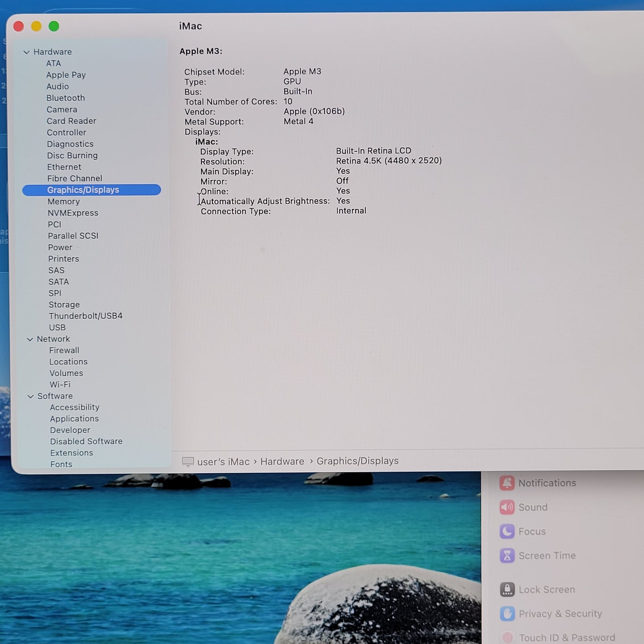This screenshot has height=644, width=644.
Task: Click the Focus moon icon
Action: tap(507, 531)
